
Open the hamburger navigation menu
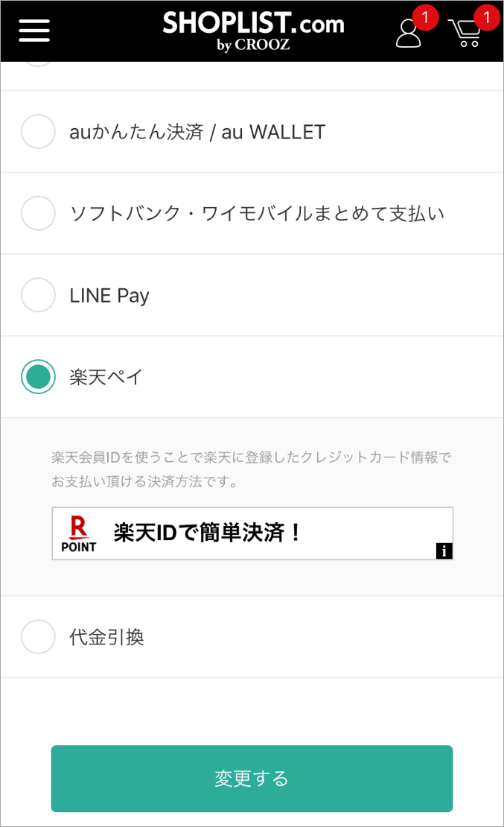pos(34,30)
